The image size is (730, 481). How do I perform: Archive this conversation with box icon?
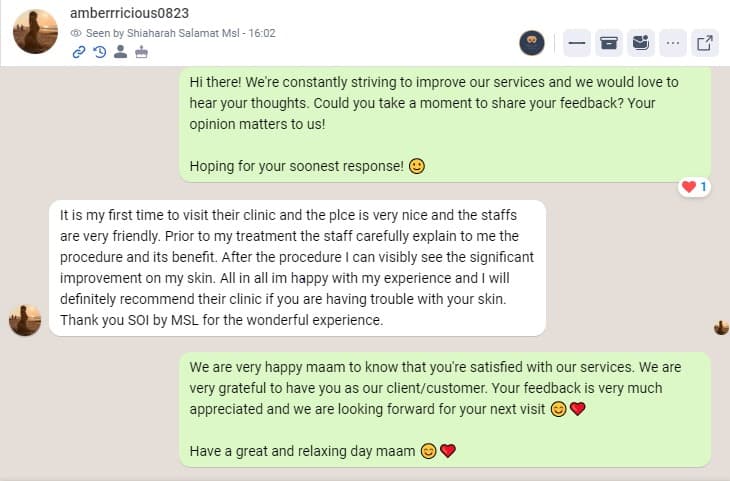point(608,43)
